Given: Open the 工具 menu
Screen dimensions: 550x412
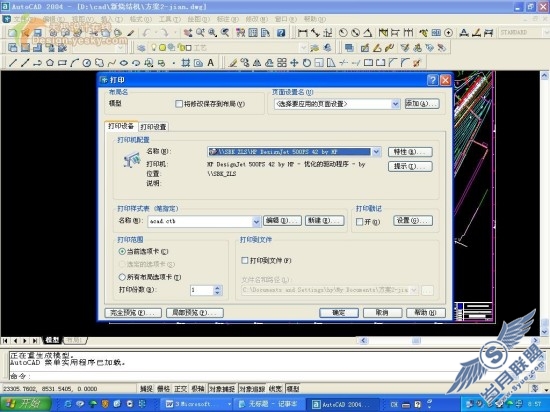Looking at the screenshot, I should [x=170, y=19].
